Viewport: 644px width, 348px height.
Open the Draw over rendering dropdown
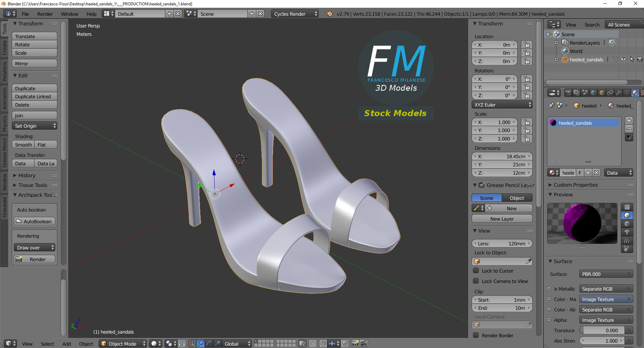coord(35,247)
